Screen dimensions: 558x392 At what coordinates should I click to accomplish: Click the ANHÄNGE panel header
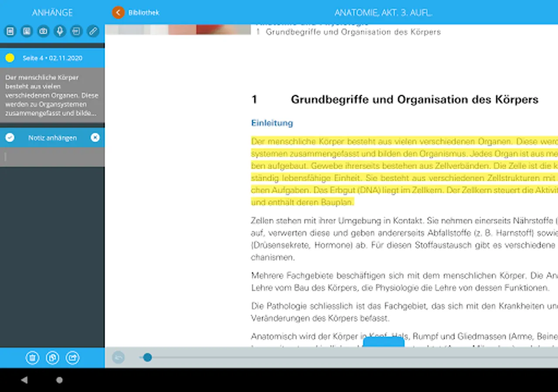click(x=52, y=13)
